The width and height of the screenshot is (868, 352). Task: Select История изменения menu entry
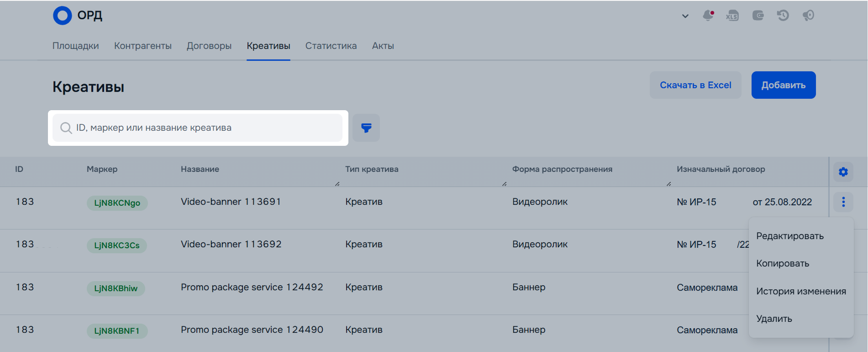pos(801,291)
